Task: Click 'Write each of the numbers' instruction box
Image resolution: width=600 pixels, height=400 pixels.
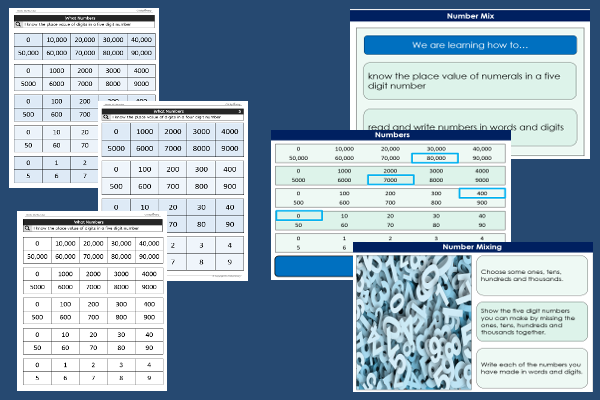Action: click(x=532, y=368)
